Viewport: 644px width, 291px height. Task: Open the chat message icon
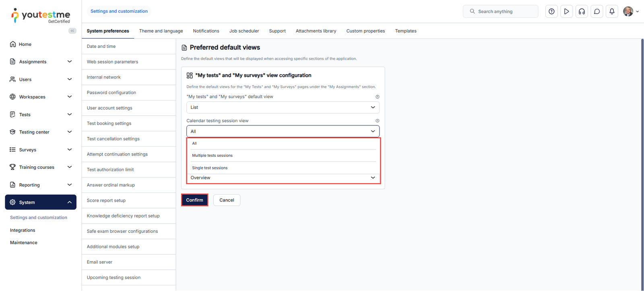(597, 12)
